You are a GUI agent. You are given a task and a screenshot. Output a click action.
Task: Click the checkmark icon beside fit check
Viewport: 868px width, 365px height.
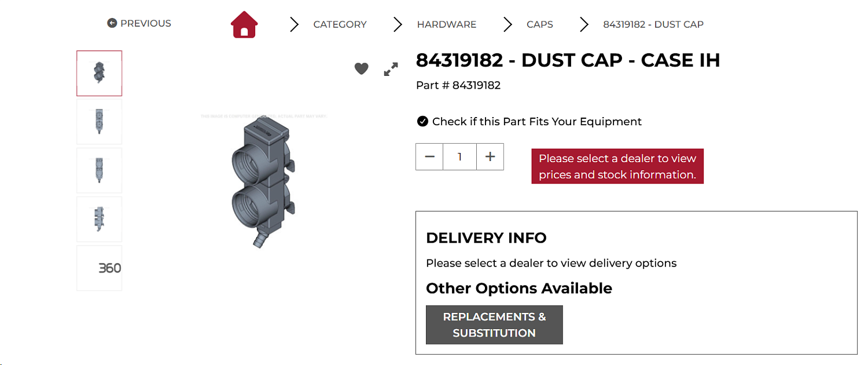[x=422, y=122]
